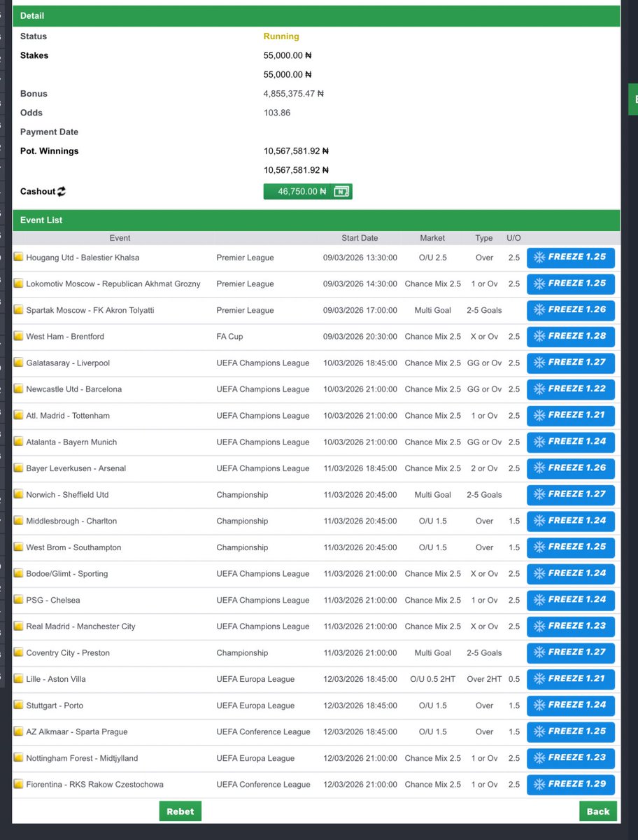The height and width of the screenshot is (840, 638).
Task: Cash out the bet for 46,750.00
Action: pyautogui.click(x=308, y=191)
